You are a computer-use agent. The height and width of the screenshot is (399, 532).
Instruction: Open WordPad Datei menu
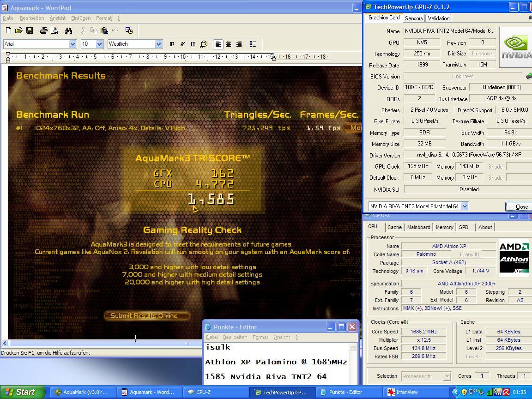9,18
